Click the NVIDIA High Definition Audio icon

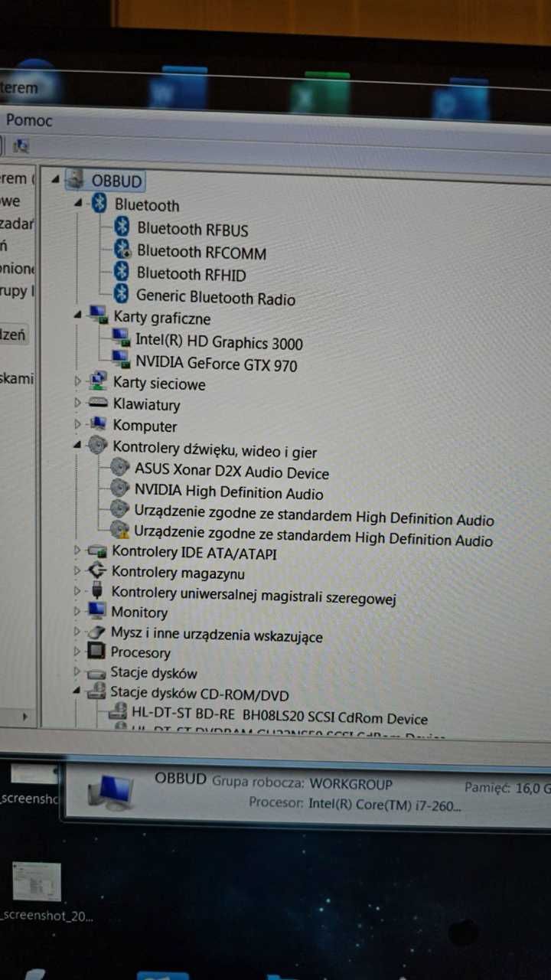(x=120, y=488)
